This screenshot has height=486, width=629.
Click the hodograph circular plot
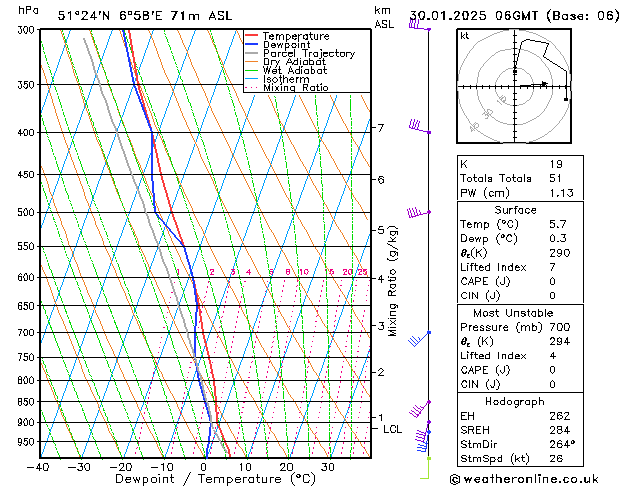pyautogui.click(x=514, y=87)
